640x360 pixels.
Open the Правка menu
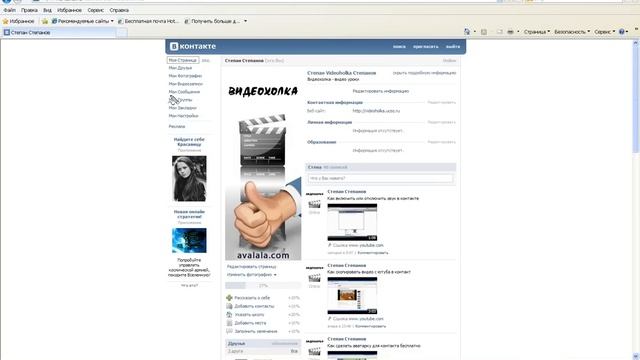[29, 10]
